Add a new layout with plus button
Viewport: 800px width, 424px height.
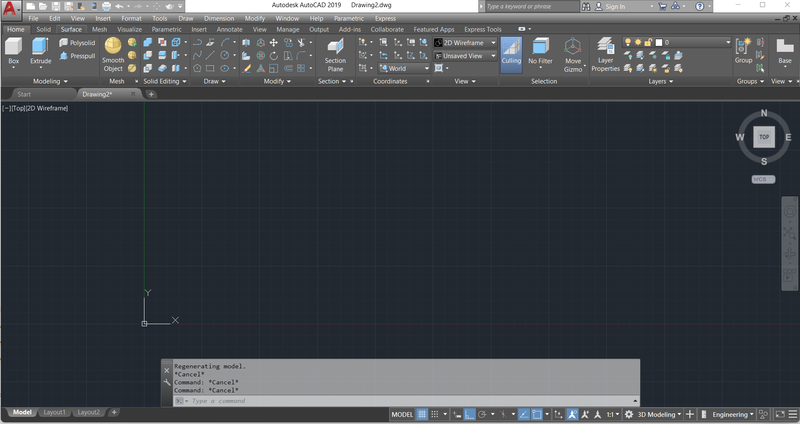click(x=114, y=412)
